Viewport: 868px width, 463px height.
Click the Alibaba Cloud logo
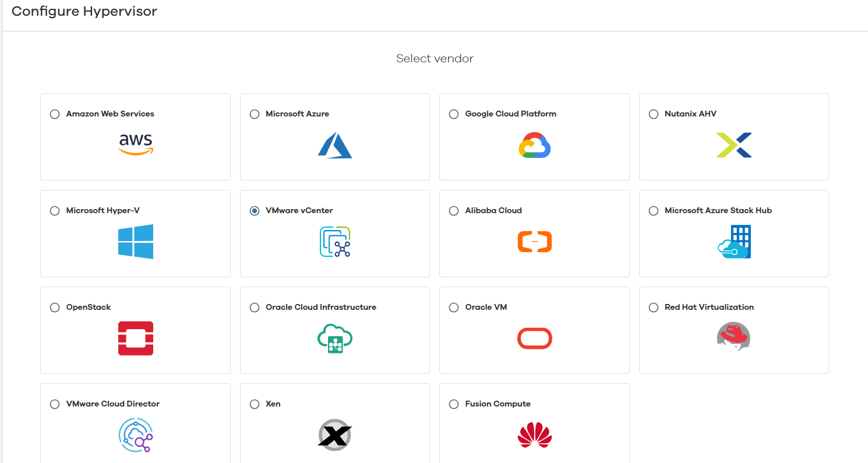click(x=534, y=242)
